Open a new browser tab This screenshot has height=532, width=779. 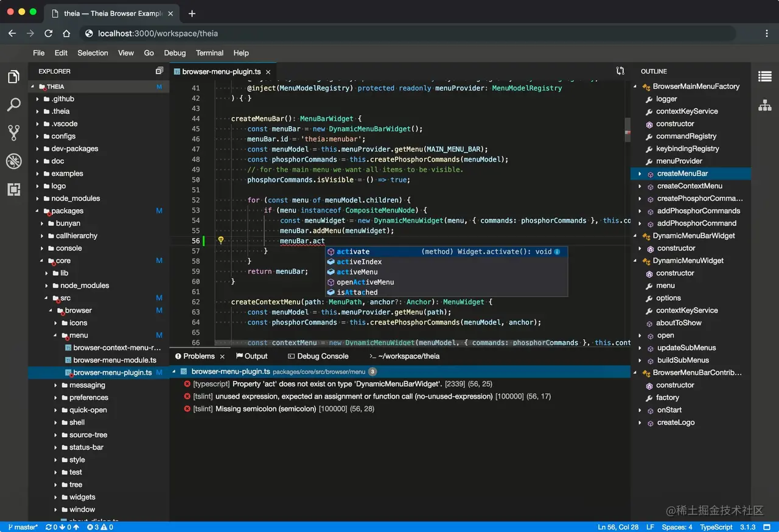tap(192, 13)
